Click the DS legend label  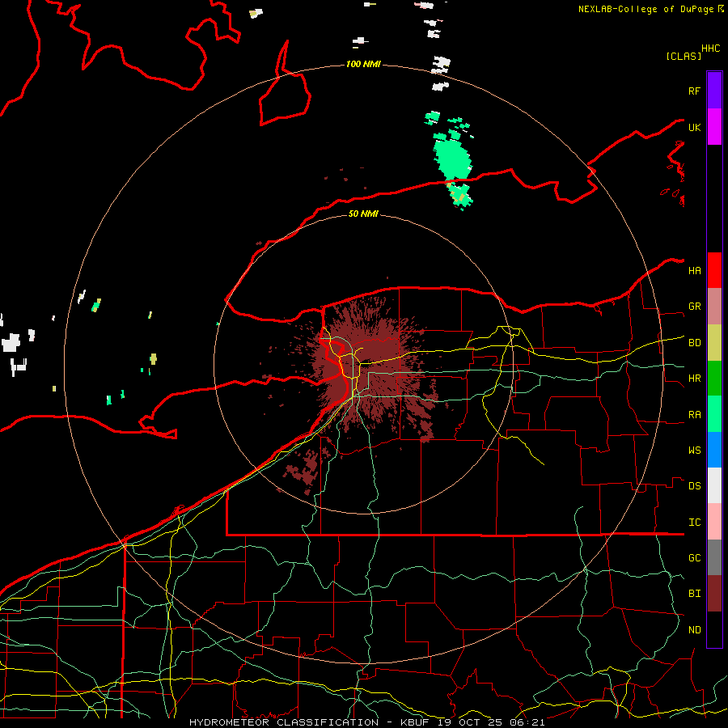[x=694, y=486]
